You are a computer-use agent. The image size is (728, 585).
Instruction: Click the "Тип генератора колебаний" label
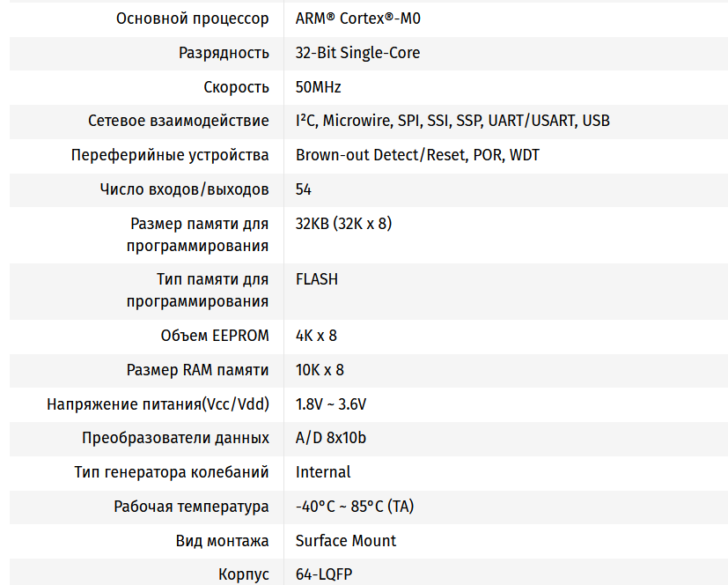click(x=172, y=472)
